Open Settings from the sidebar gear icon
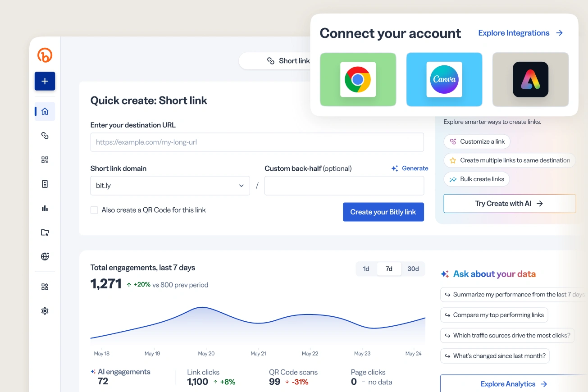 45,311
